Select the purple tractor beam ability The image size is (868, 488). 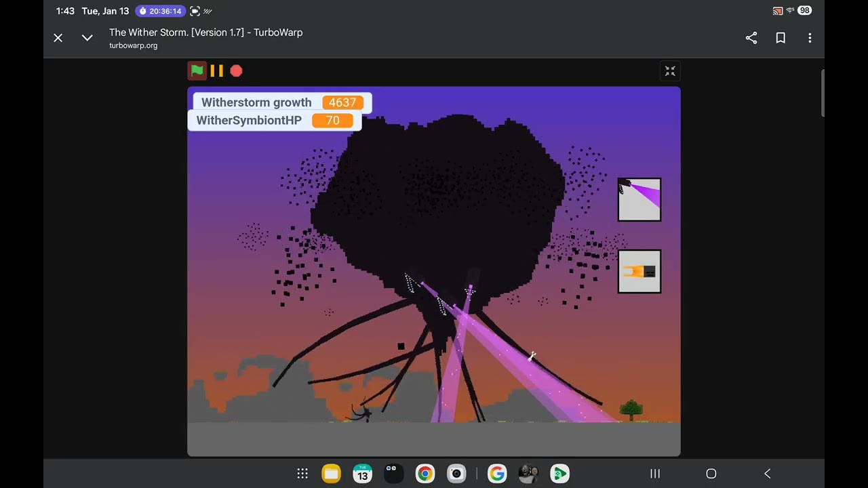pos(639,200)
